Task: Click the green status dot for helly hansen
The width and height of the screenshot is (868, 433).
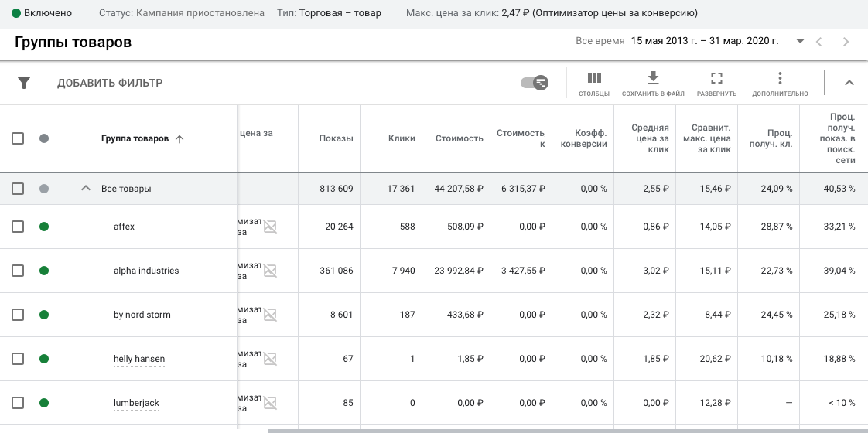Action: click(x=44, y=359)
